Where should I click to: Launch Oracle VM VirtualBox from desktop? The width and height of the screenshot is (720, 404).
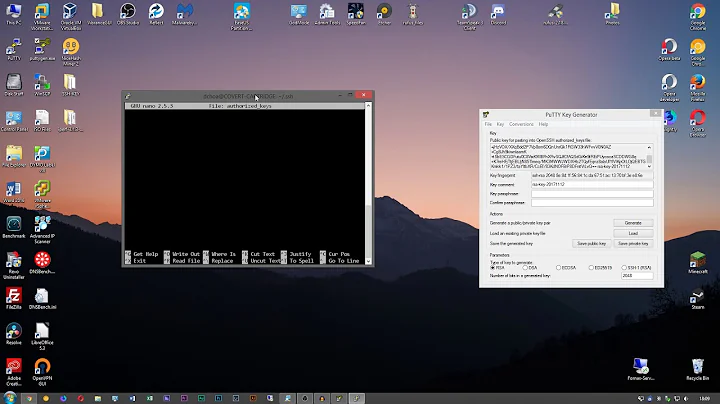click(x=71, y=11)
